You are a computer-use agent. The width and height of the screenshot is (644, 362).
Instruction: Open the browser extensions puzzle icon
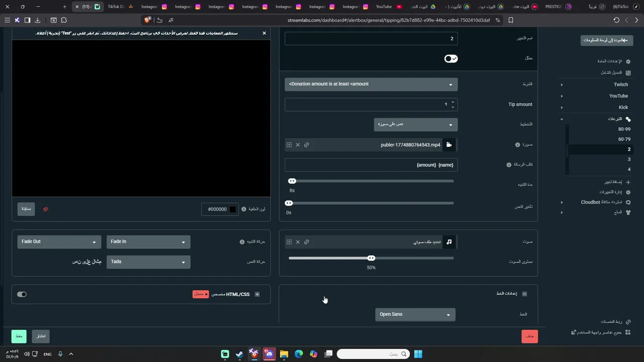[x=64, y=20]
